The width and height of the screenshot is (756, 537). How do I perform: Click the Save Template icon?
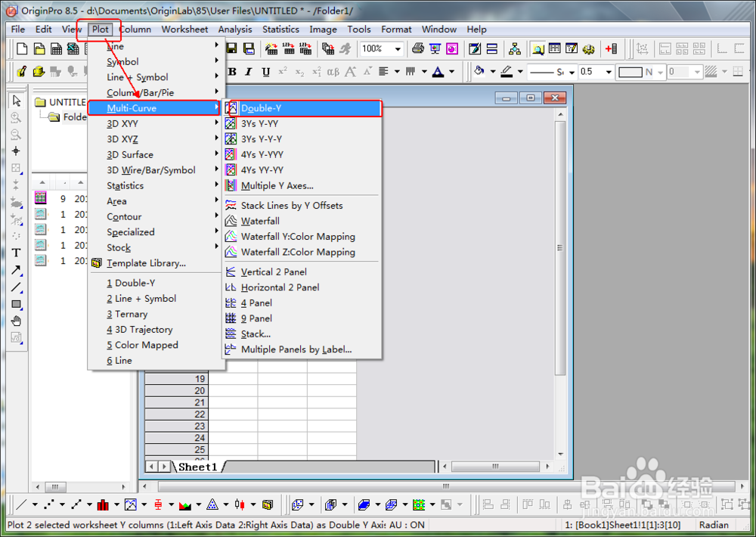[249, 48]
